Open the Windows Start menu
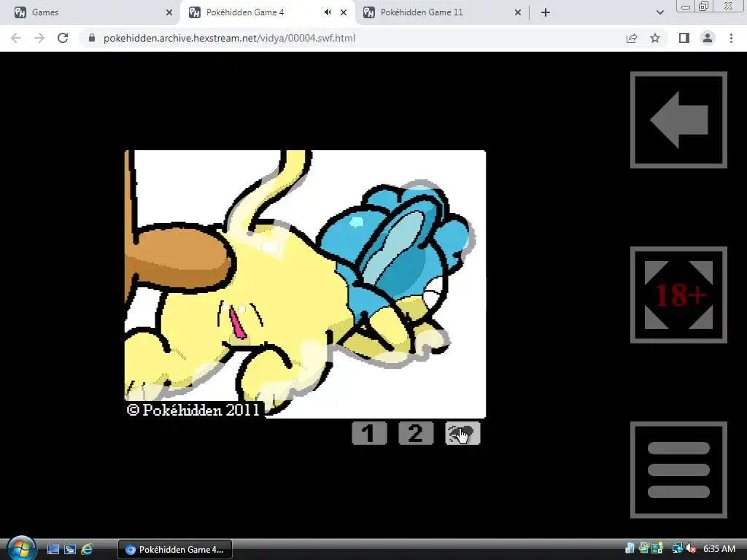Image resolution: width=747 pixels, height=560 pixels. pyautogui.click(x=21, y=548)
